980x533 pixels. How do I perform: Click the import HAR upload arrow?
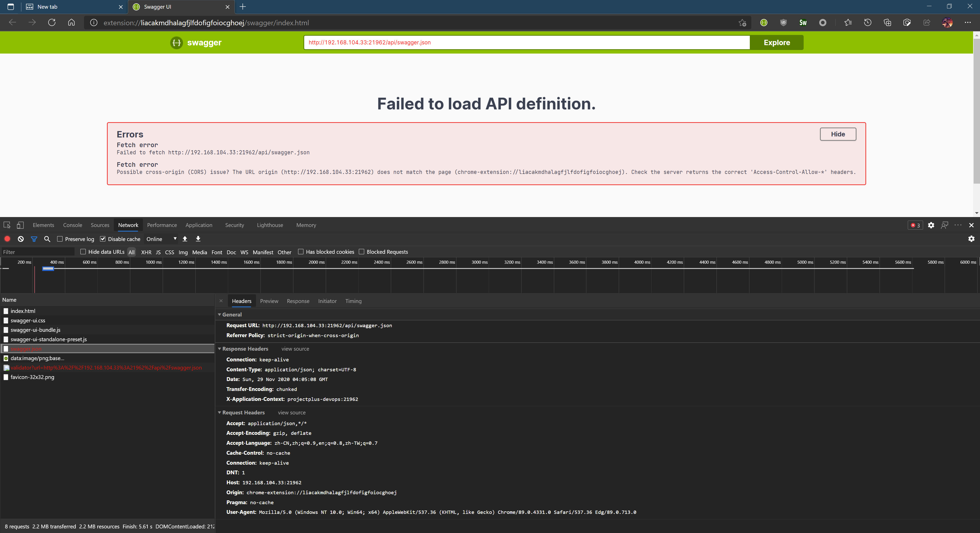click(185, 239)
